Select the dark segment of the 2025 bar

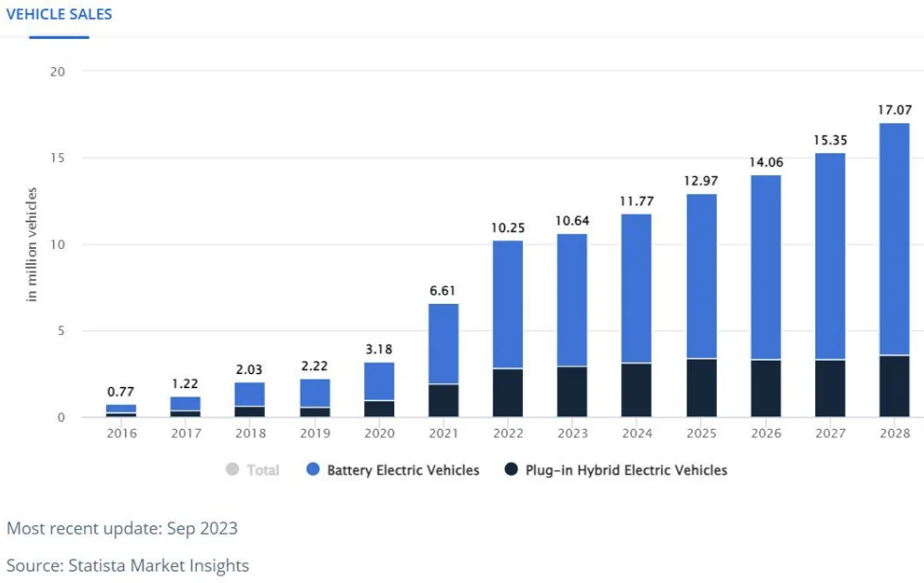[x=700, y=388]
